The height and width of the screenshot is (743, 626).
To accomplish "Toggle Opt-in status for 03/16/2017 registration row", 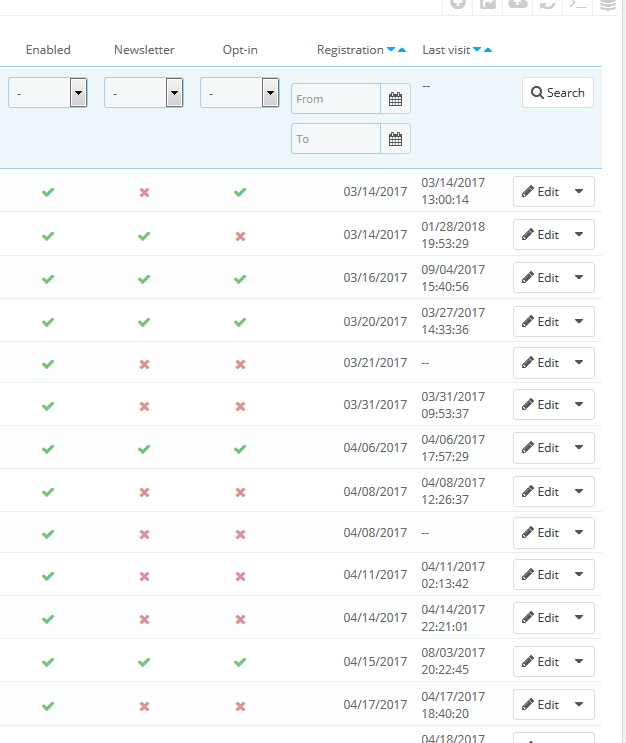I will 240,279.
